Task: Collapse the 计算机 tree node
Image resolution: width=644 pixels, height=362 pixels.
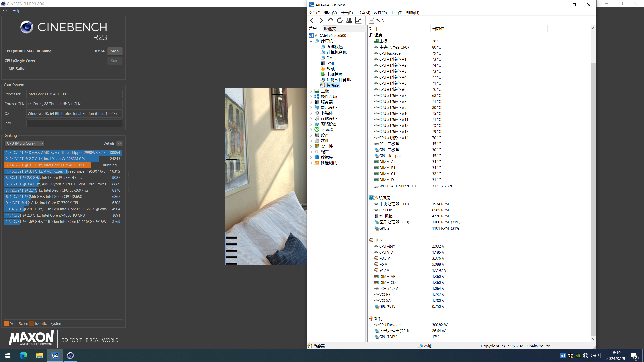Action: [311, 41]
